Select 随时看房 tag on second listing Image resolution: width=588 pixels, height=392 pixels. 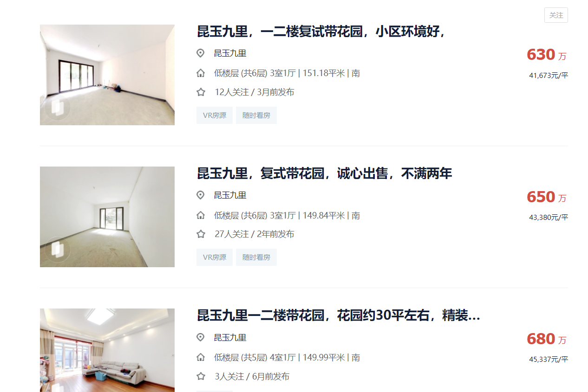[x=256, y=257]
